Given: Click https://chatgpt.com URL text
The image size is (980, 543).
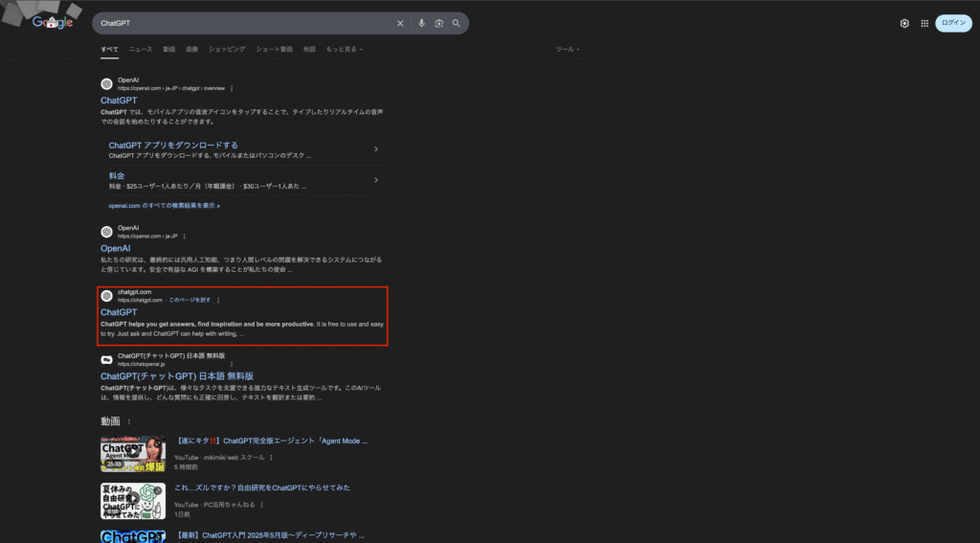Looking at the screenshot, I should (140, 301).
